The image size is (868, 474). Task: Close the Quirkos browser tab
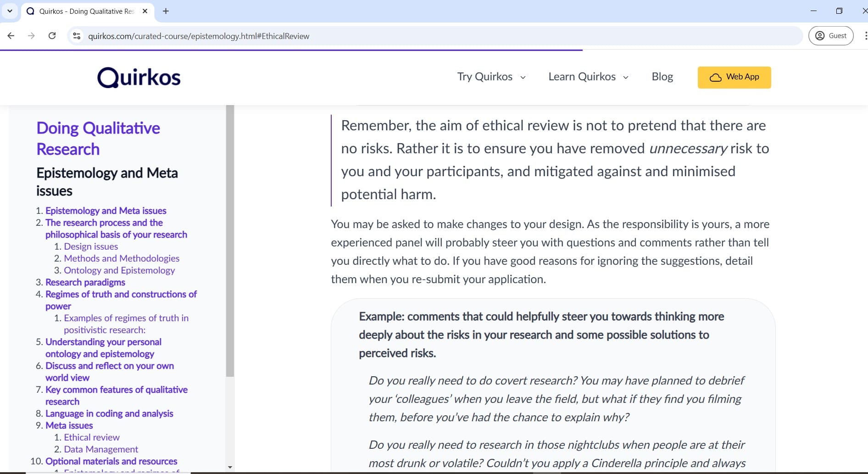[145, 11]
